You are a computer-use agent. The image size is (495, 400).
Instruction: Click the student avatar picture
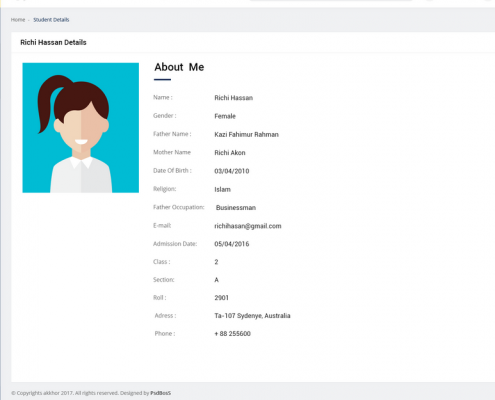tap(81, 128)
